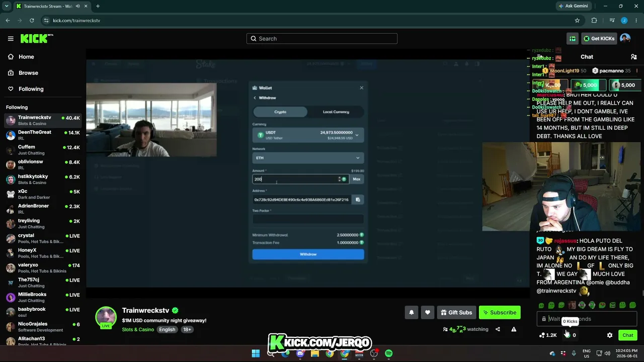
Task: Open the taskbar clock and date
Action: [626, 353]
